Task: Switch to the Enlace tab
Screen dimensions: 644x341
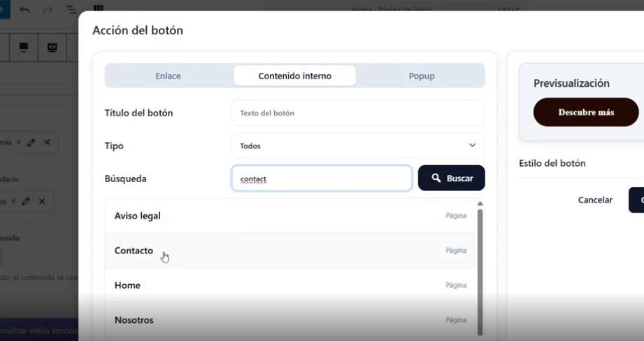Action: [x=168, y=76]
